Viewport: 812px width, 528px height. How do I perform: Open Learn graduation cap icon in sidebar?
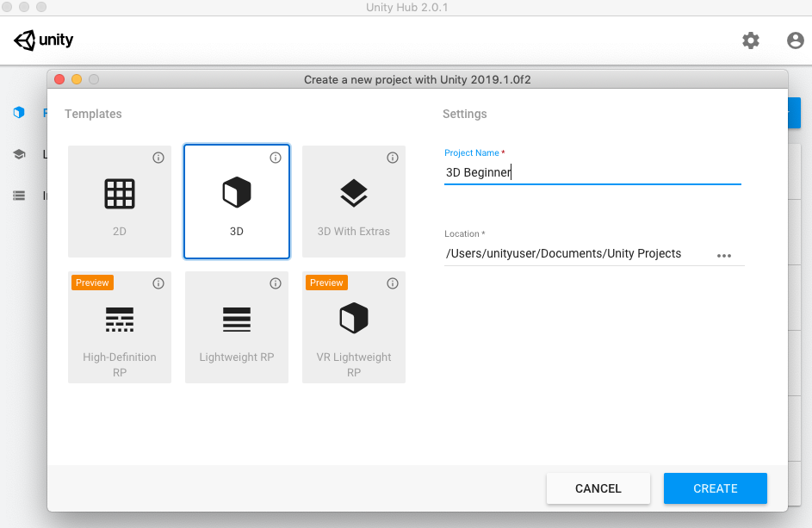pos(19,154)
